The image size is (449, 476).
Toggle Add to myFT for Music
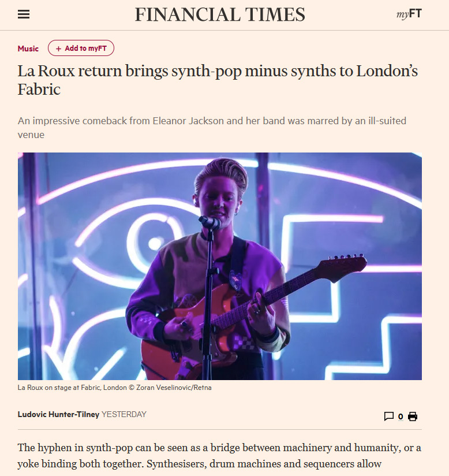click(x=81, y=48)
